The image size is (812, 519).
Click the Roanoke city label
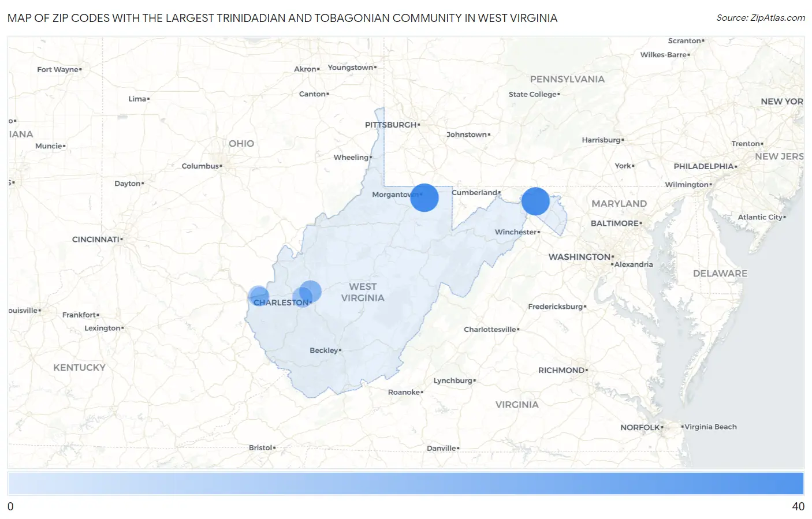click(404, 393)
